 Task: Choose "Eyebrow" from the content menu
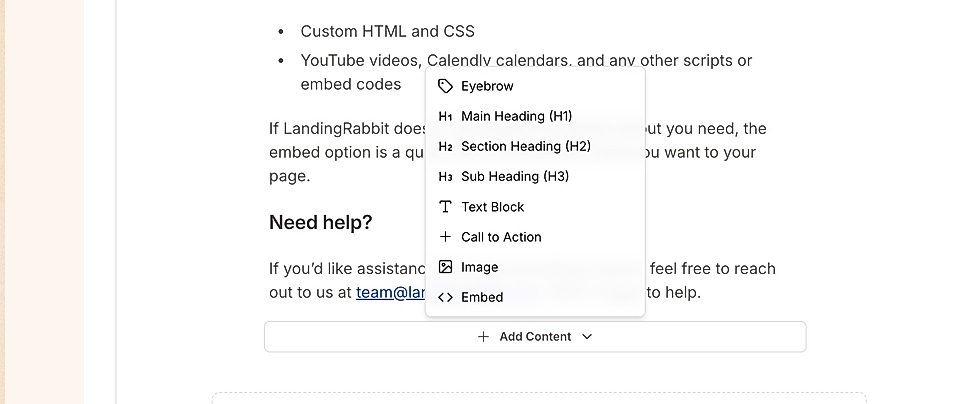[487, 86]
